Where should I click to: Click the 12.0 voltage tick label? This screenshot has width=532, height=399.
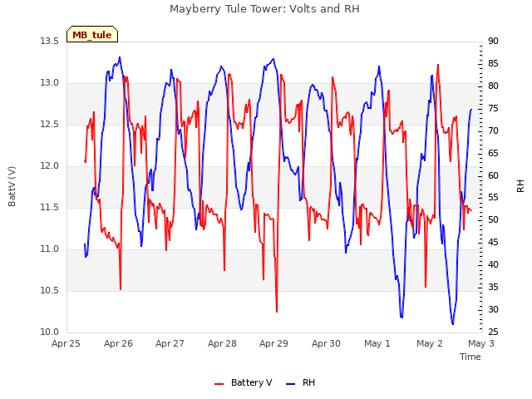(50, 165)
